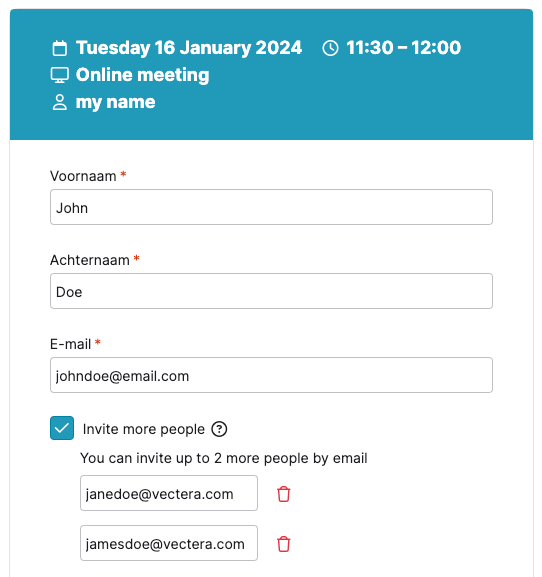The width and height of the screenshot is (542, 577).
Task: Remove the jamesdoe@vectera.com invitee with trash icon
Action: click(x=284, y=544)
